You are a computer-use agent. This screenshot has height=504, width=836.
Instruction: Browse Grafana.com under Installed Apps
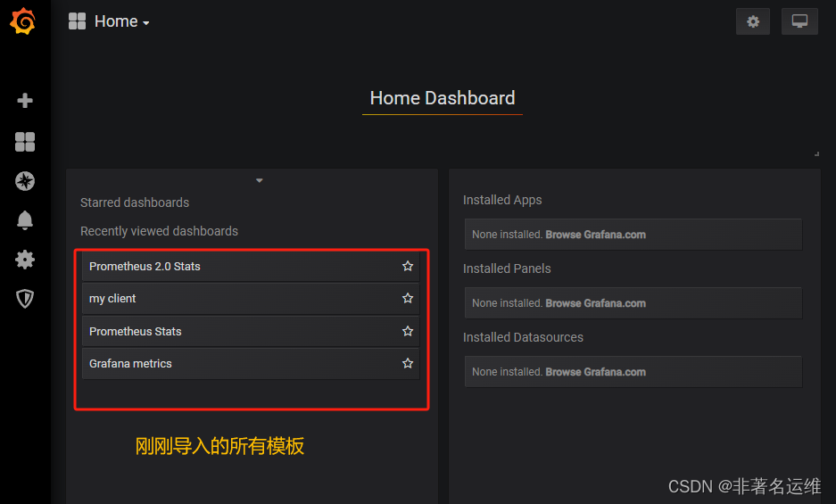point(595,235)
